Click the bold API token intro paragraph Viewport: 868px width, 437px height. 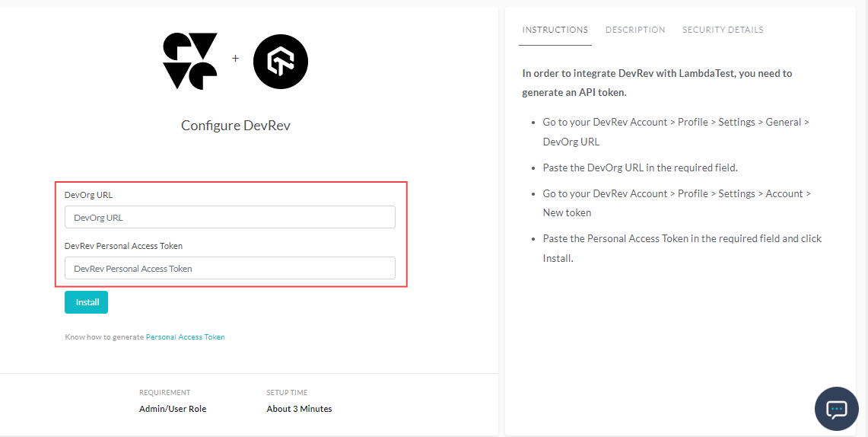click(657, 82)
